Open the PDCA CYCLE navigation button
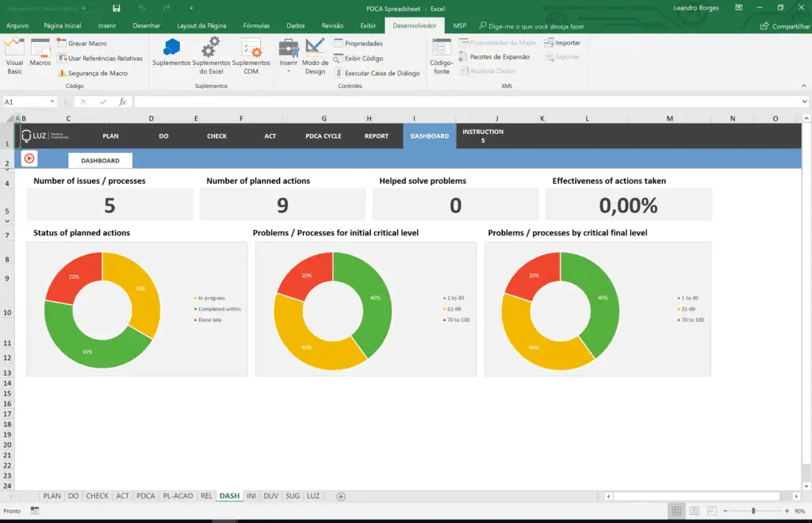The height and width of the screenshot is (523, 812). [324, 136]
